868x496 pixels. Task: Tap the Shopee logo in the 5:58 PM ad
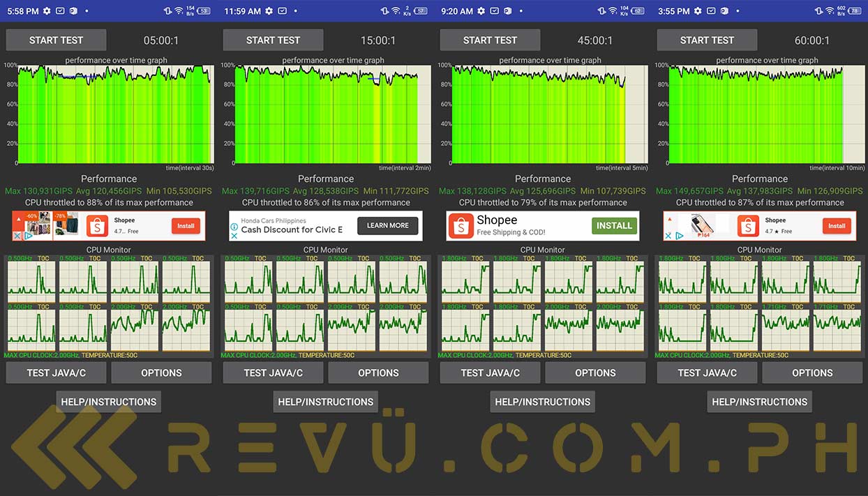pyautogui.click(x=97, y=226)
